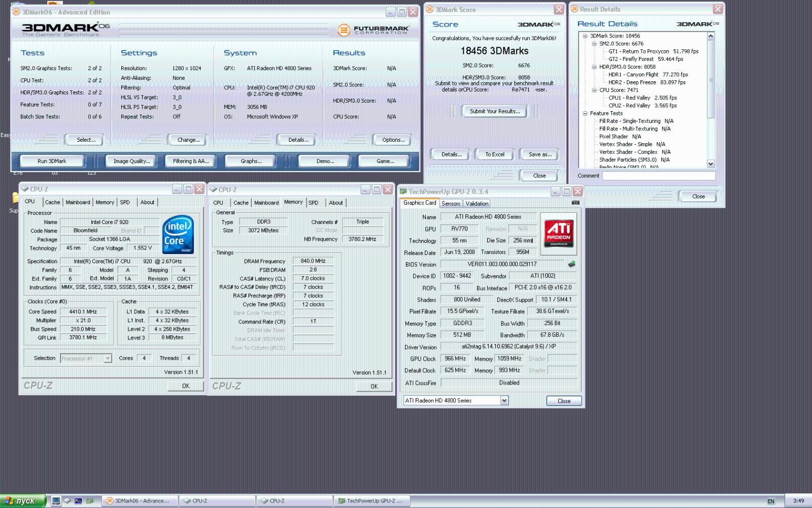
Task: Open the CPU tab in right CPU-Z
Action: click(218, 203)
